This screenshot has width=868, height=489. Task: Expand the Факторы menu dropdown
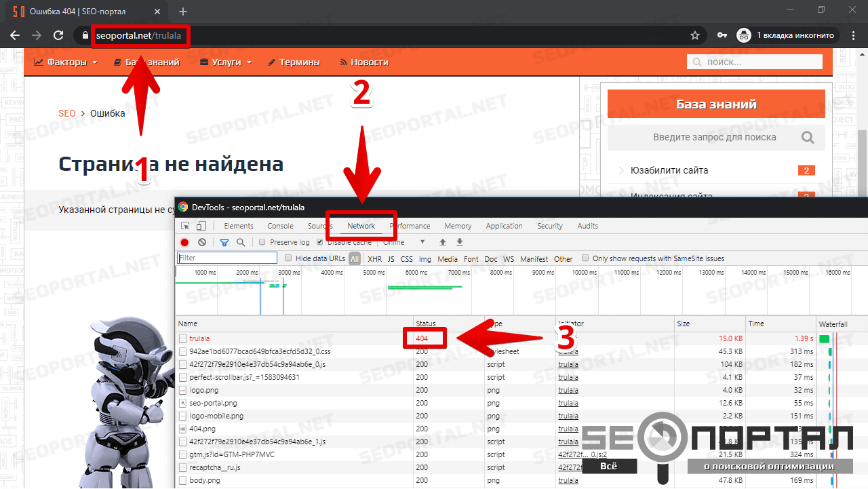[66, 62]
